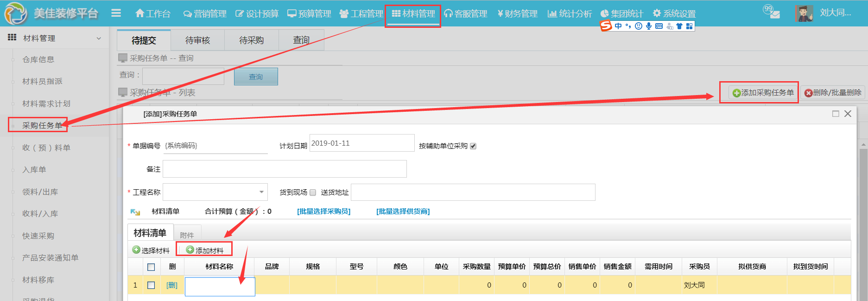The image size is (868, 301).
Task: Click the 添加采购任务单 button
Action: click(x=763, y=93)
